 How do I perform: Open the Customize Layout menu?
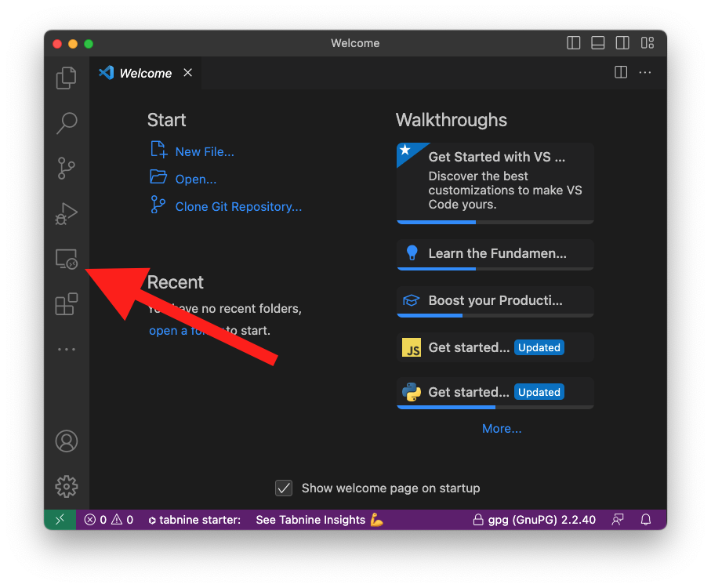[648, 43]
